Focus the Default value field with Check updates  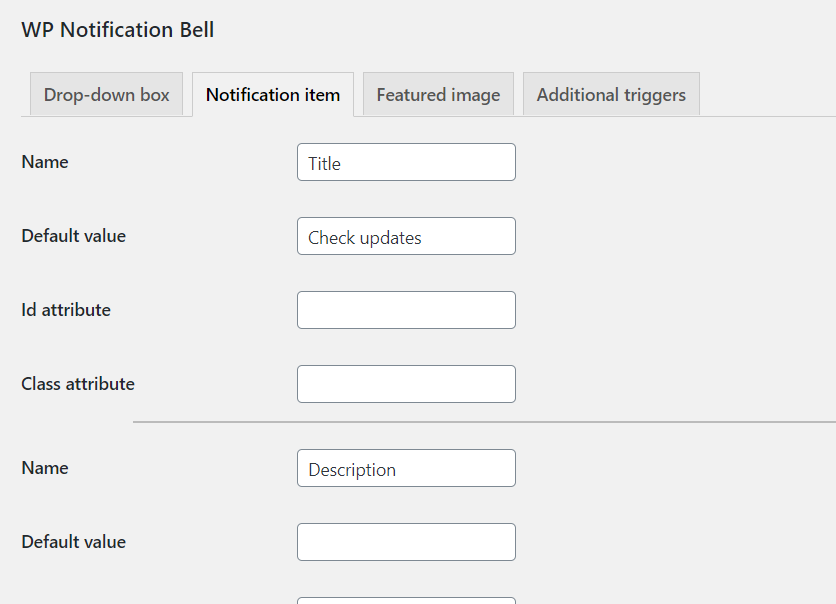pyautogui.click(x=406, y=236)
